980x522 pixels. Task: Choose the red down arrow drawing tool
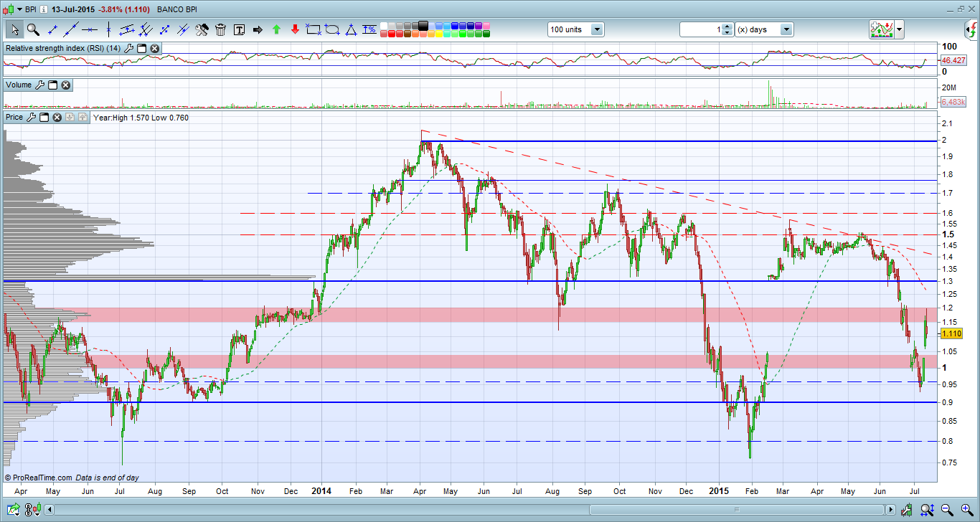pos(295,29)
